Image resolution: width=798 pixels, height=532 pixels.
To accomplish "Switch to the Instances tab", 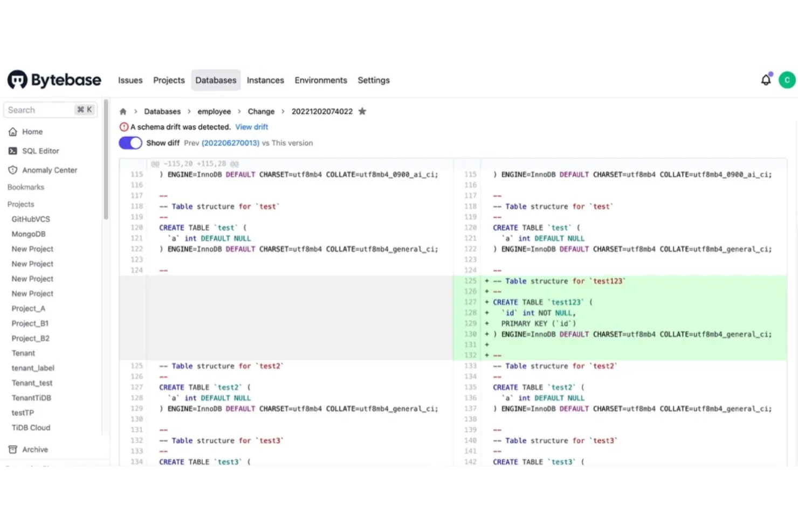I will (x=265, y=80).
